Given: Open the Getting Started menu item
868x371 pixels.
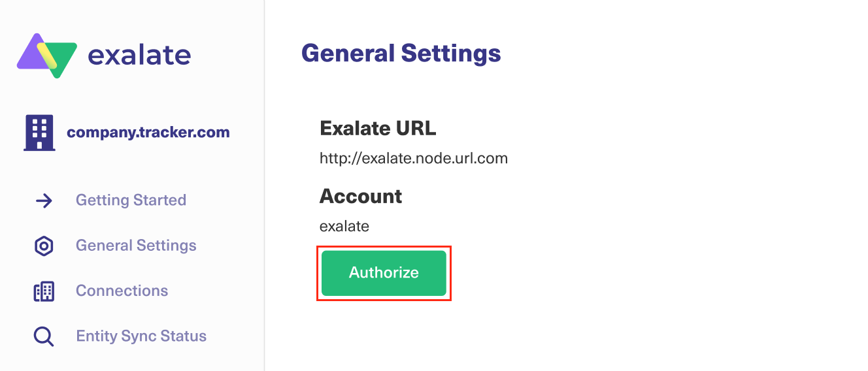Looking at the screenshot, I should 131,200.
